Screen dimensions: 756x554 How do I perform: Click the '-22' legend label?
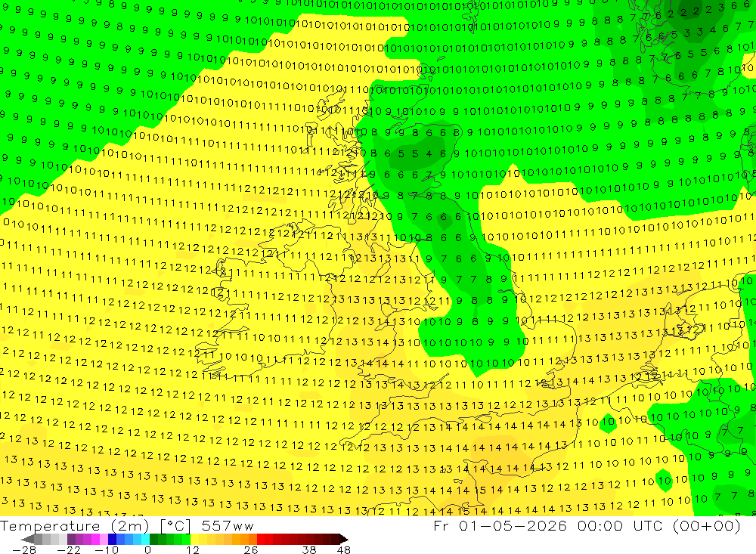coord(69,549)
